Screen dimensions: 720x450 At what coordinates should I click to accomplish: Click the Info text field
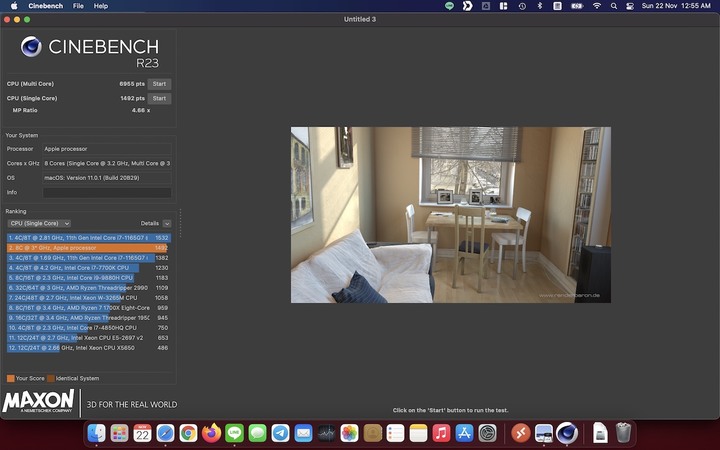(106, 192)
